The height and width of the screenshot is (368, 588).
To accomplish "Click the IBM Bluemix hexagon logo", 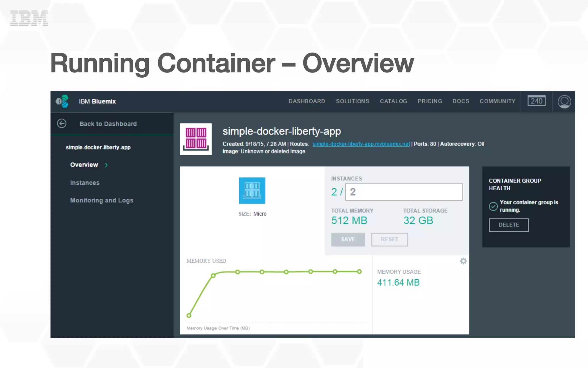I will (x=62, y=101).
